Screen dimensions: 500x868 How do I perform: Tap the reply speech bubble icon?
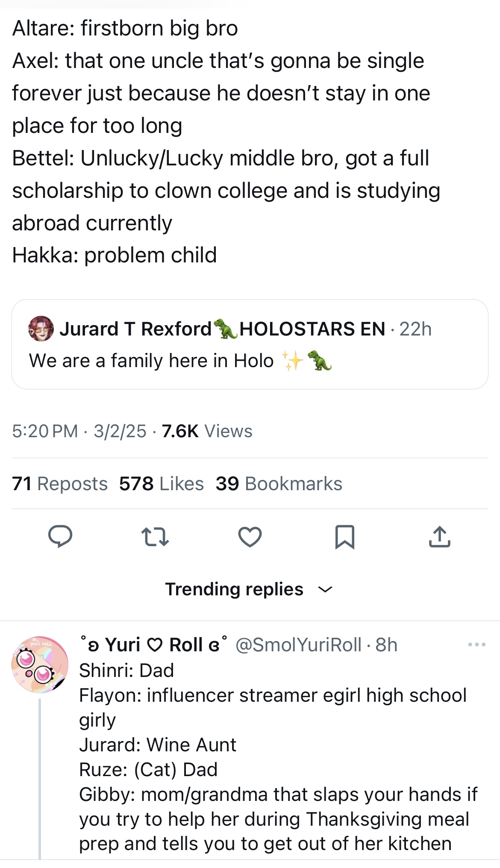pyautogui.click(x=60, y=536)
